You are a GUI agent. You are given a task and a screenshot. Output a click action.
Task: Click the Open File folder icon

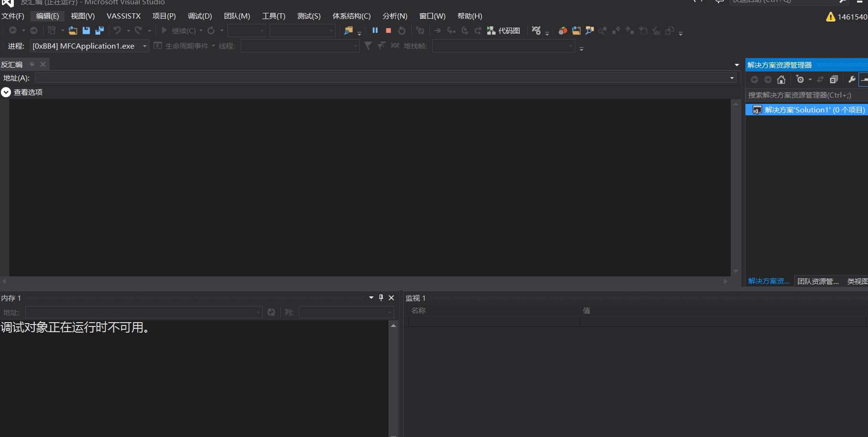(x=72, y=30)
